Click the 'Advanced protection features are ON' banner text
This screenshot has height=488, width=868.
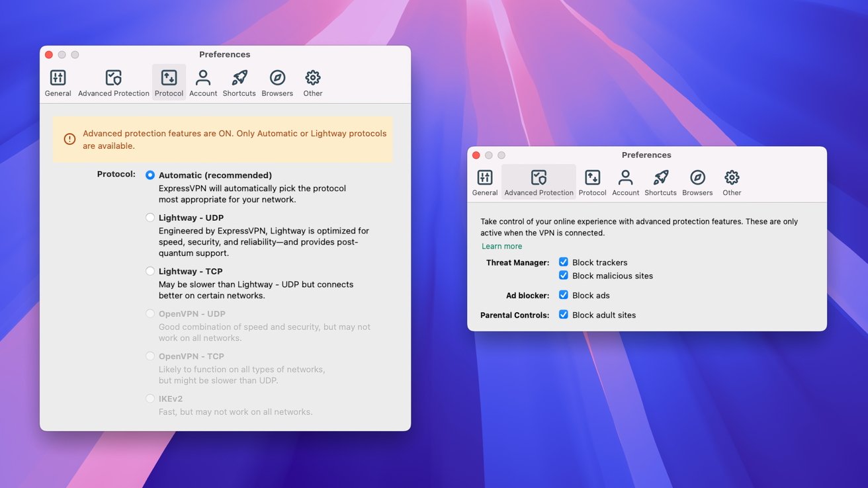pos(235,140)
